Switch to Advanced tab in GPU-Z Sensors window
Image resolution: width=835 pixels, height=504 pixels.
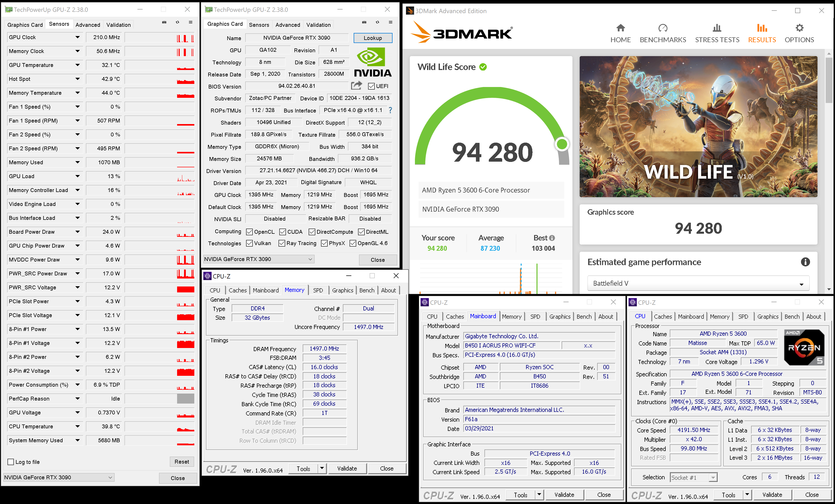[88, 25]
